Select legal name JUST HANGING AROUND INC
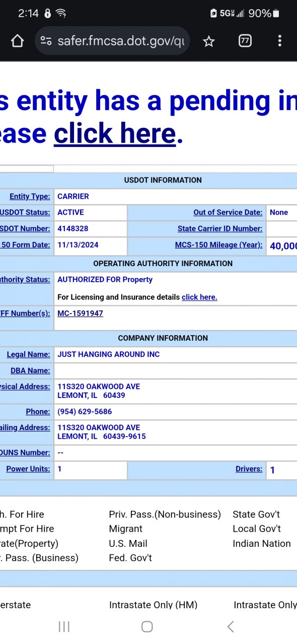This screenshot has height=644, width=297. click(108, 354)
